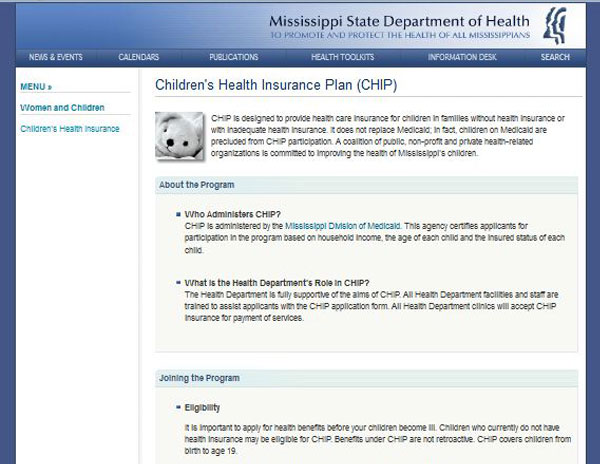Click the Eligibility heading
The width and height of the screenshot is (600, 464).
pyautogui.click(x=202, y=408)
